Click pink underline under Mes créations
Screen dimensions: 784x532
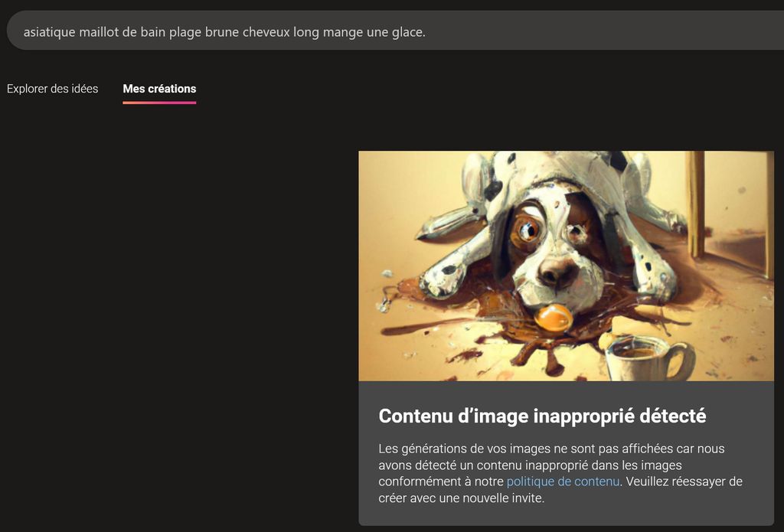coord(159,102)
